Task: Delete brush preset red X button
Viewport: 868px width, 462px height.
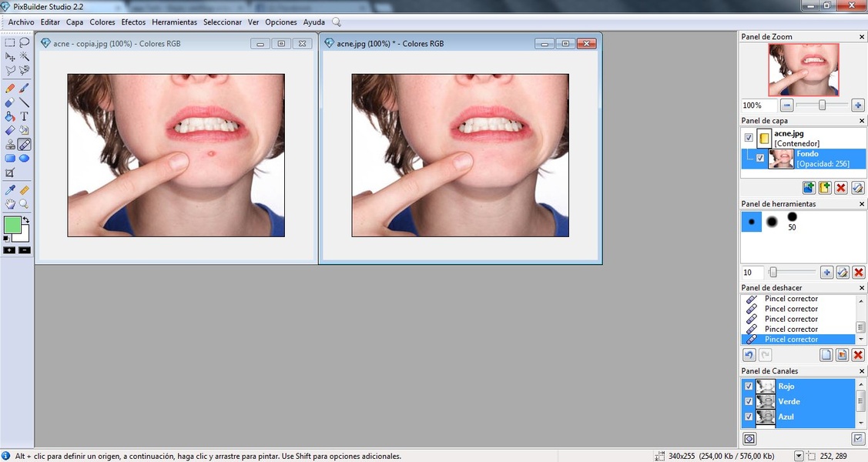Action: point(858,273)
